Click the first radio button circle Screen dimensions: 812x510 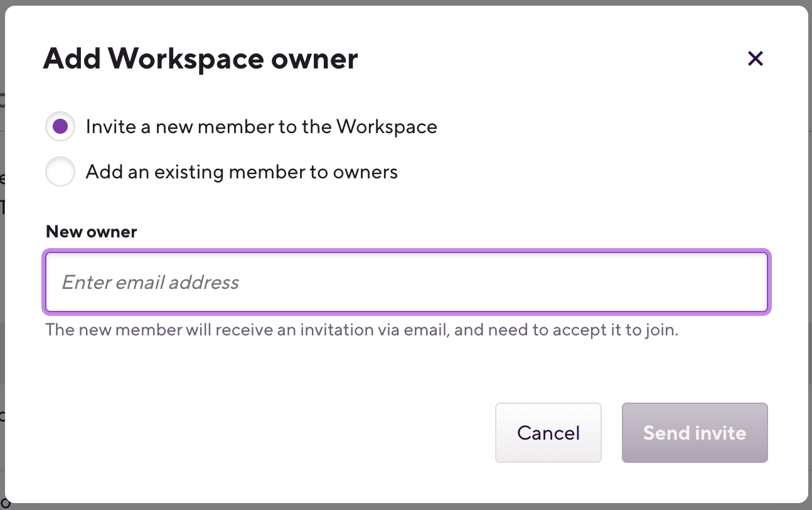[x=60, y=126]
